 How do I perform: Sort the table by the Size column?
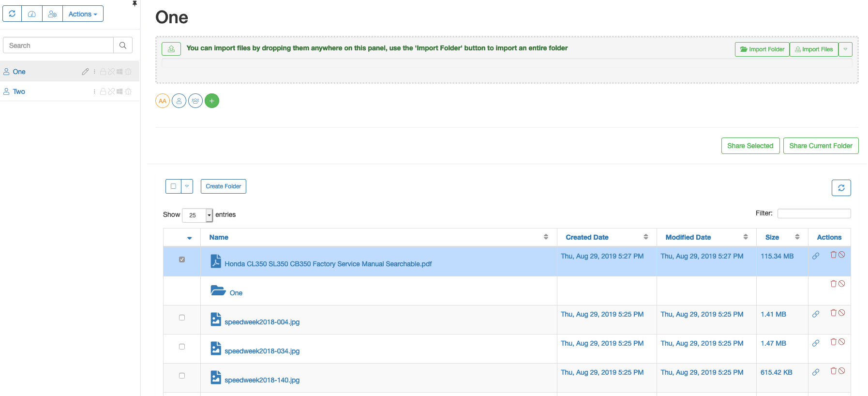782,237
